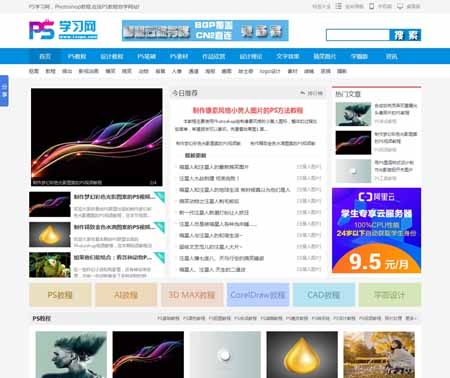Open PS教程 in the blue navigation bar
The image size is (450, 378).
(77, 56)
